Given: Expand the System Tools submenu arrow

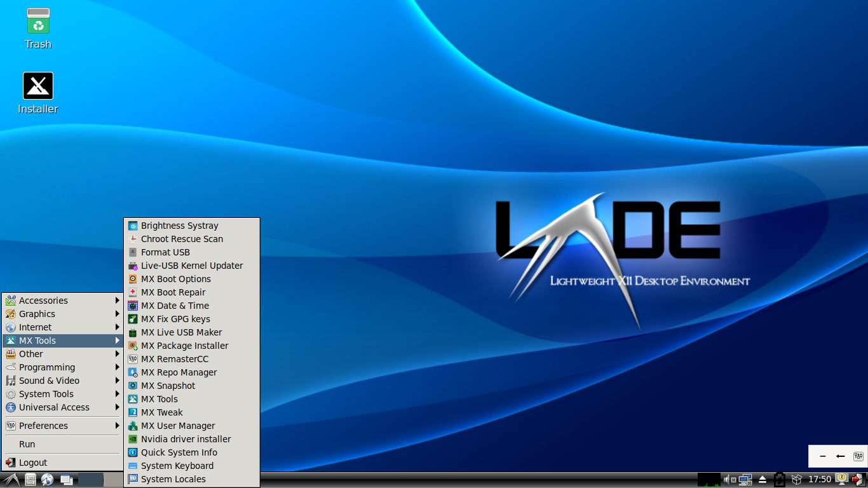Looking at the screenshot, I should (x=118, y=394).
